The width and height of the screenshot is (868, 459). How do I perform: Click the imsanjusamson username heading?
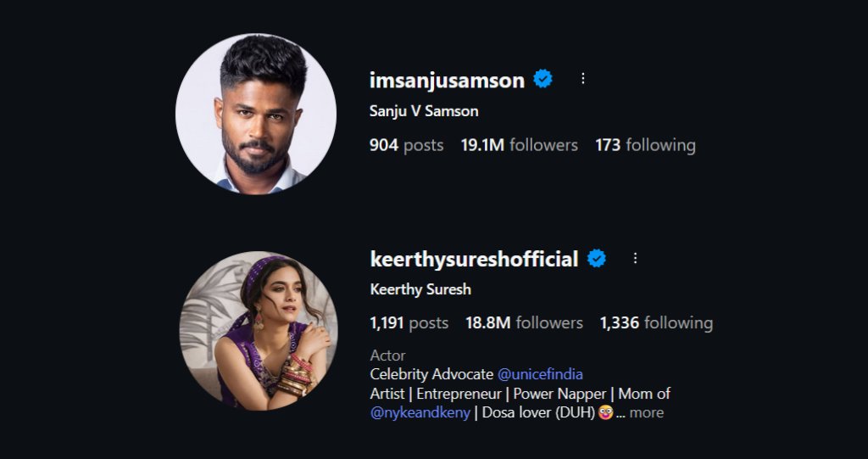point(447,80)
